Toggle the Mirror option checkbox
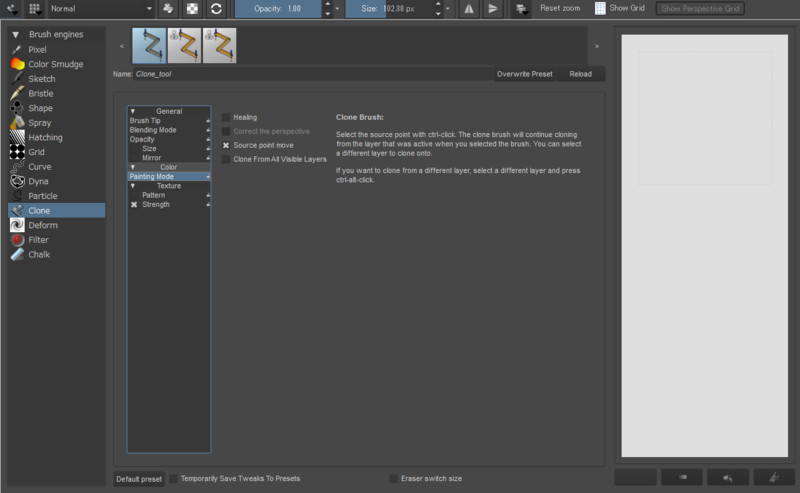This screenshot has height=493, width=800. (134, 158)
